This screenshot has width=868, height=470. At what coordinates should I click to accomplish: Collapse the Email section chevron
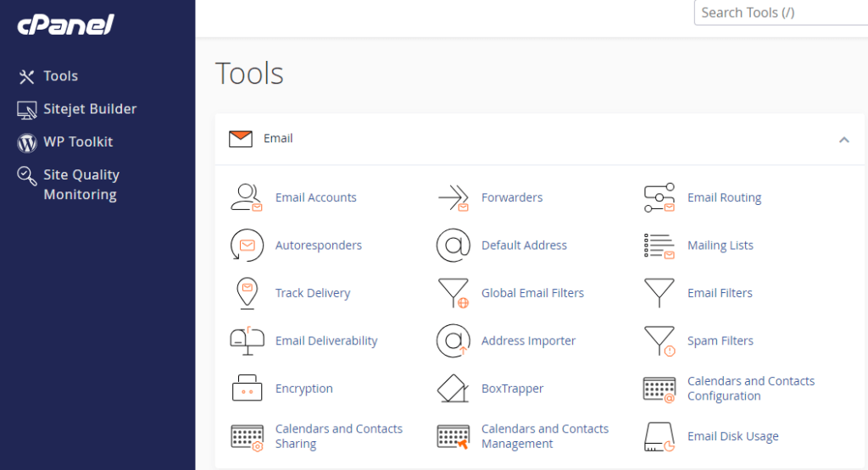(x=843, y=140)
